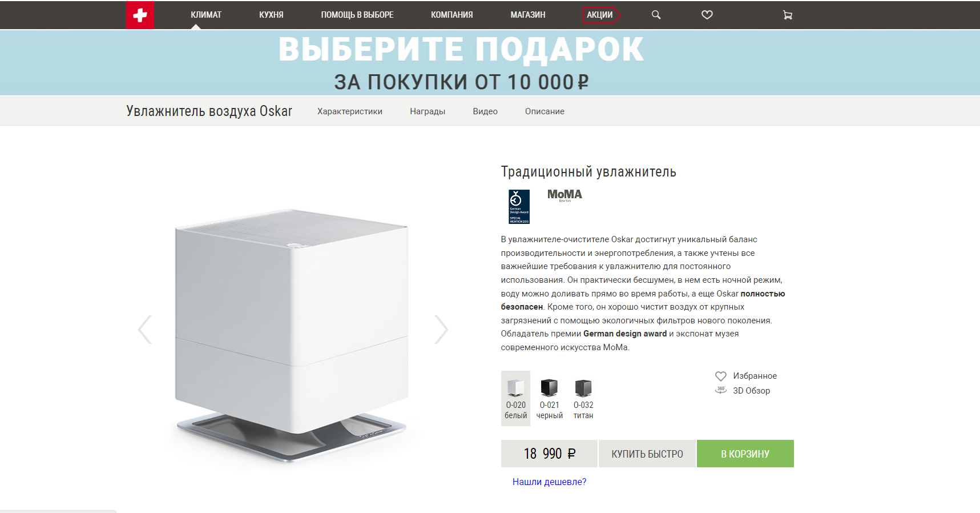This screenshot has width=980, height=513.
Task: Open the shopping cart icon
Action: (x=788, y=15)
